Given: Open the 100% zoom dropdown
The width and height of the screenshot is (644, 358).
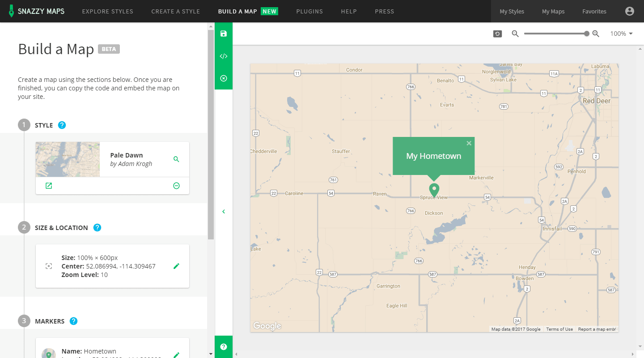Looking at the screenshot, I should 621,34.
